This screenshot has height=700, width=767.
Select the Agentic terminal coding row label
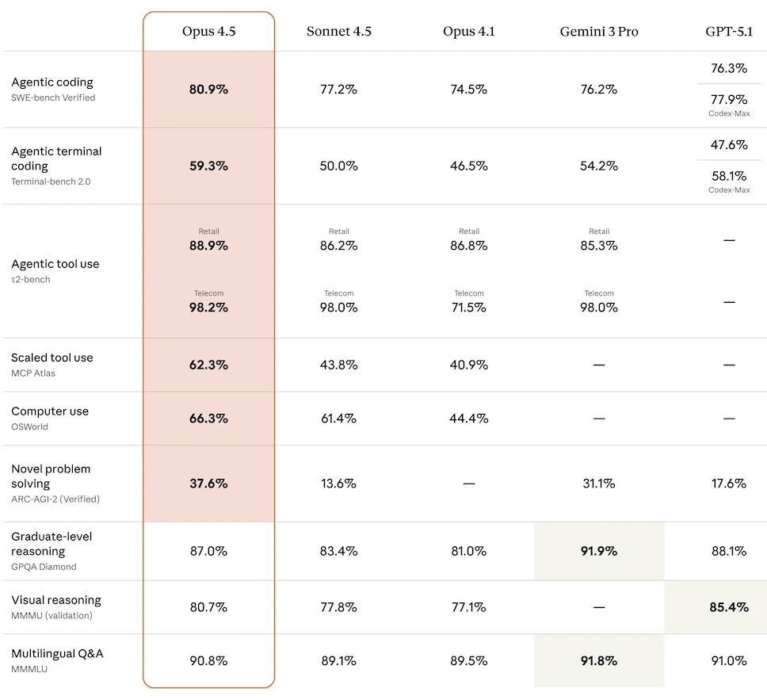click(56, 159)
